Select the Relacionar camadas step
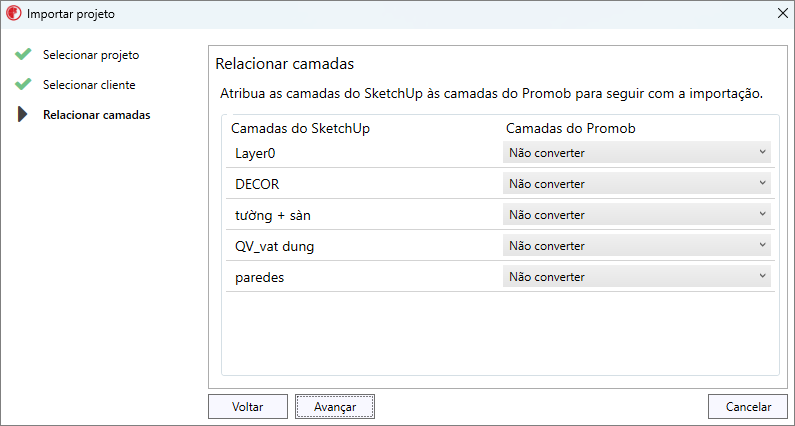The width and height of the screenshot is (795, 426). [97, 115]
